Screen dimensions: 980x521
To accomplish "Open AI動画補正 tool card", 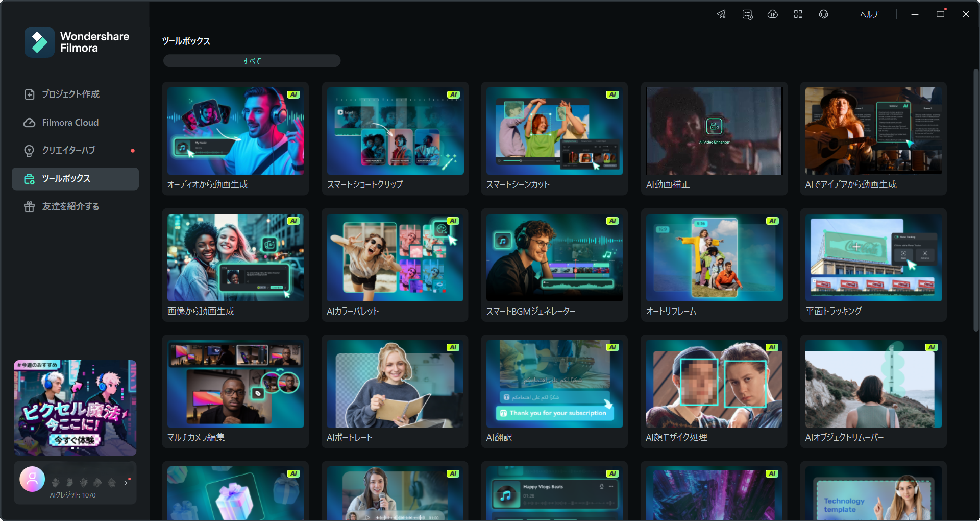I will click(714, 138).
